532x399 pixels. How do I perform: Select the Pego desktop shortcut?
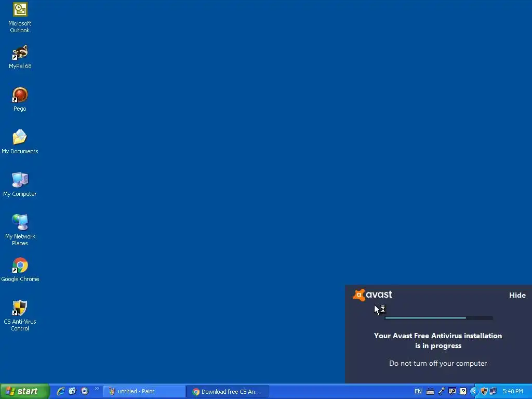[x=20, y=99]
